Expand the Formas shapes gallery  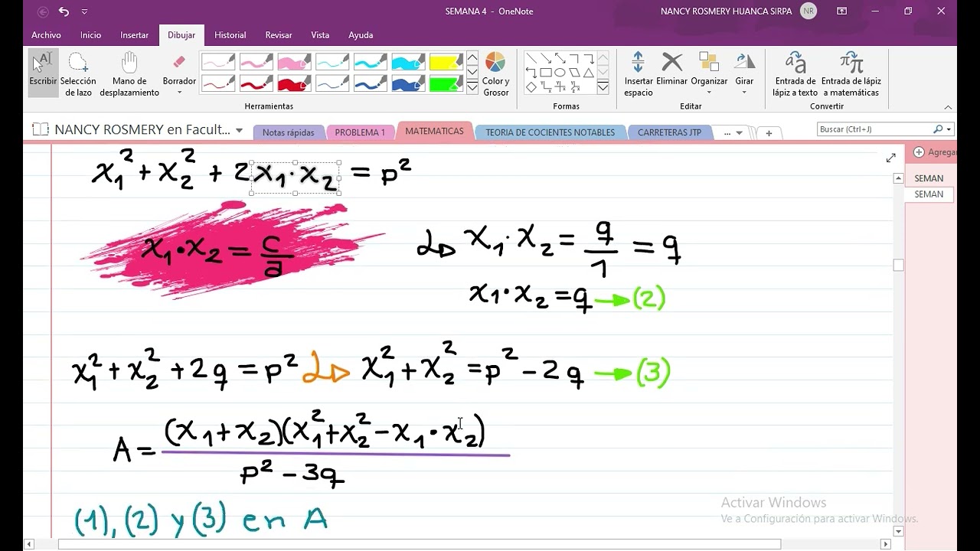point(603,87)
